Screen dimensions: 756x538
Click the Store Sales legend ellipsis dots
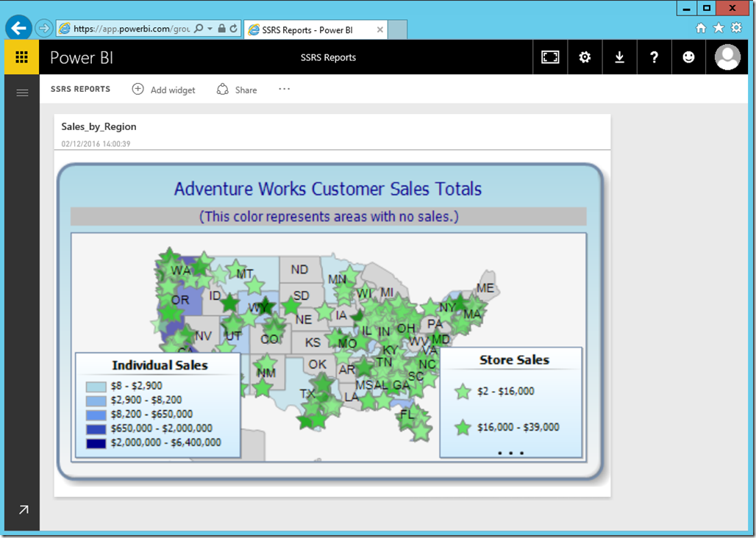(x=510, y=453)
